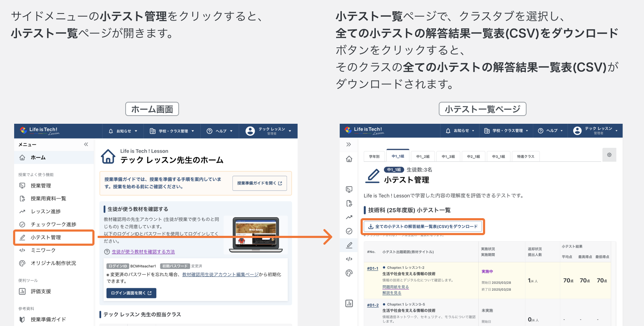The width and height of the screenshot is (644, 326).
Task: Download all quiz results CSV
Action: (x=422, y=227)
